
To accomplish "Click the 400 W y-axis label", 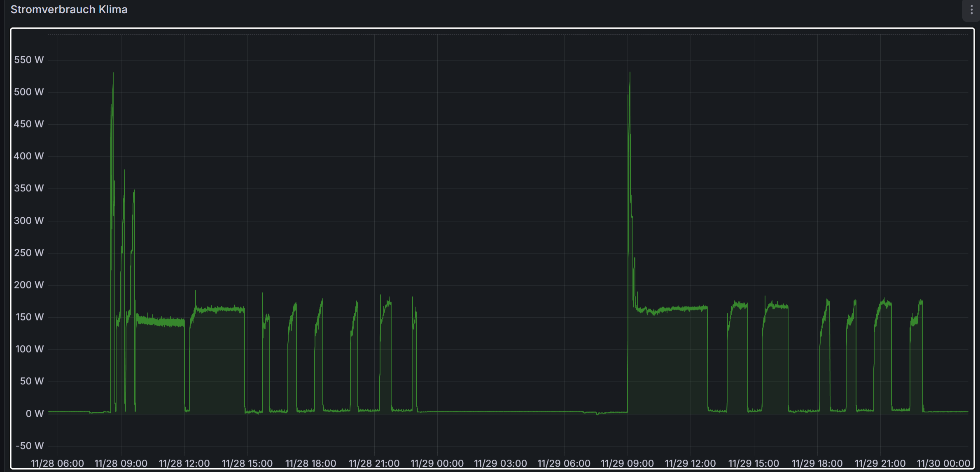I will 29,156.
